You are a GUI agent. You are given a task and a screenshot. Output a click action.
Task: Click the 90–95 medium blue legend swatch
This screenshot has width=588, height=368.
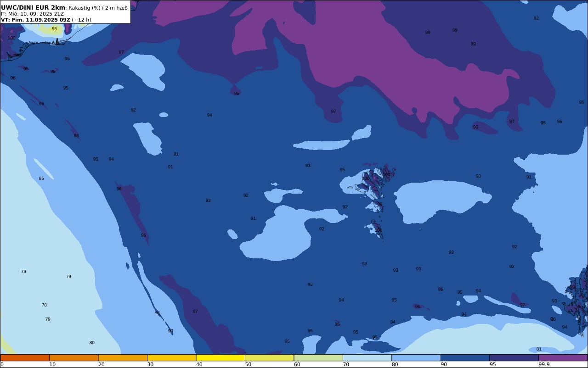coord(465,357)
